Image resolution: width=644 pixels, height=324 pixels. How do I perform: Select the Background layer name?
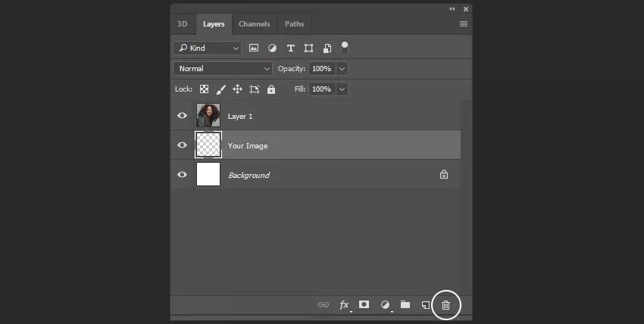click(x=249, y=175)
